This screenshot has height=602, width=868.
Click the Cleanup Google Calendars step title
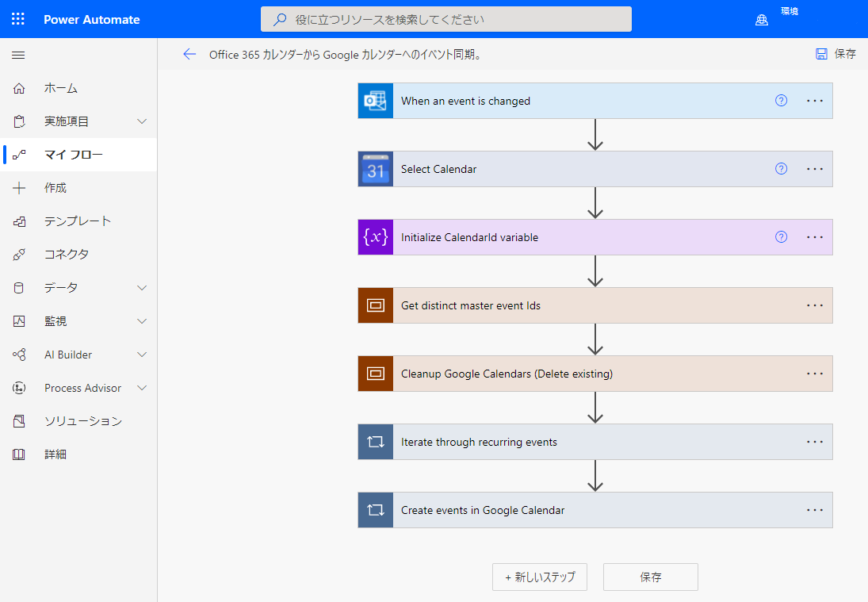point(507,374)
